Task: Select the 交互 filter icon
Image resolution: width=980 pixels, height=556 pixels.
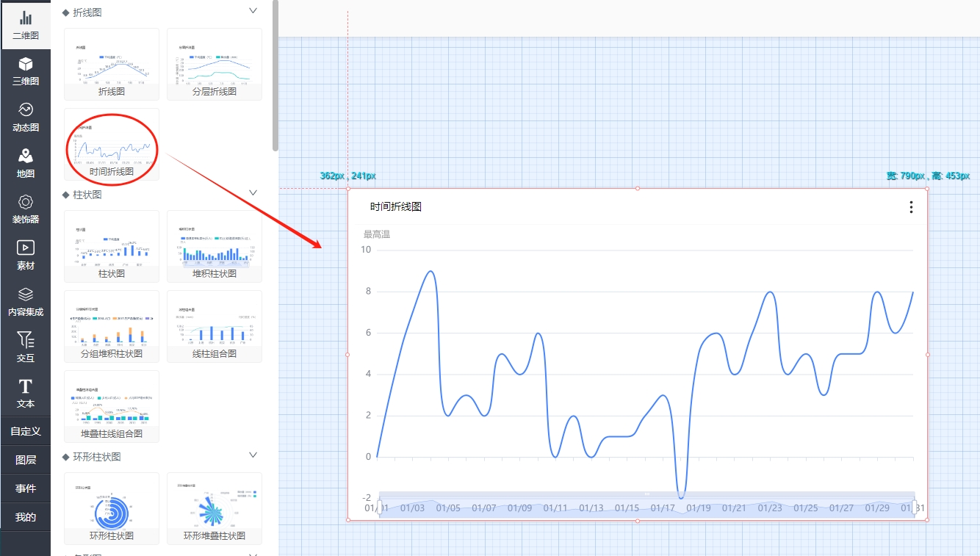Action: (26, 347)
